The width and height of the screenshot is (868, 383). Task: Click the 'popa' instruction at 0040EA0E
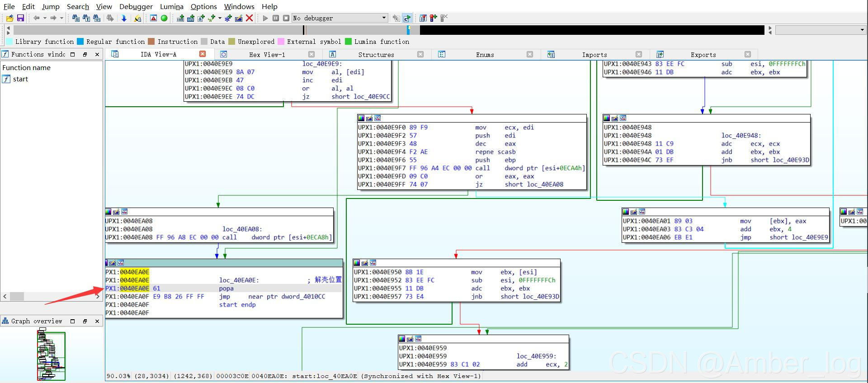point(226,288)
